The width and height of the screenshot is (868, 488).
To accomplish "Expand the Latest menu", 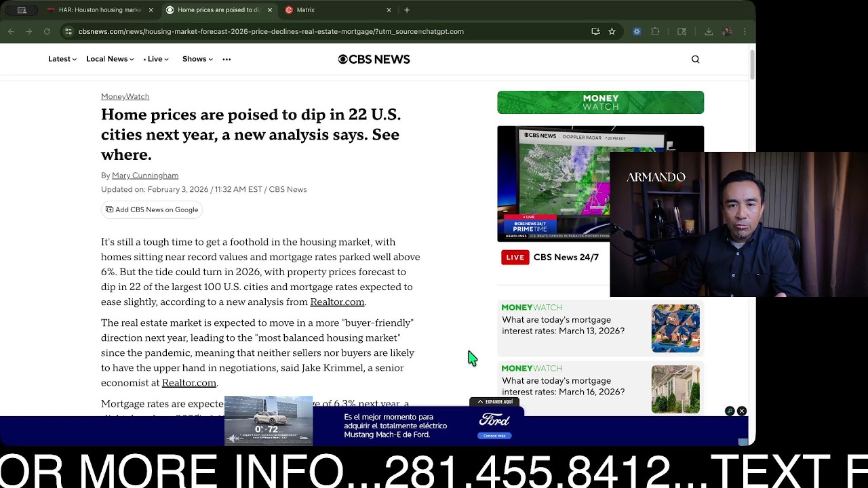I will tap(62, 59).
